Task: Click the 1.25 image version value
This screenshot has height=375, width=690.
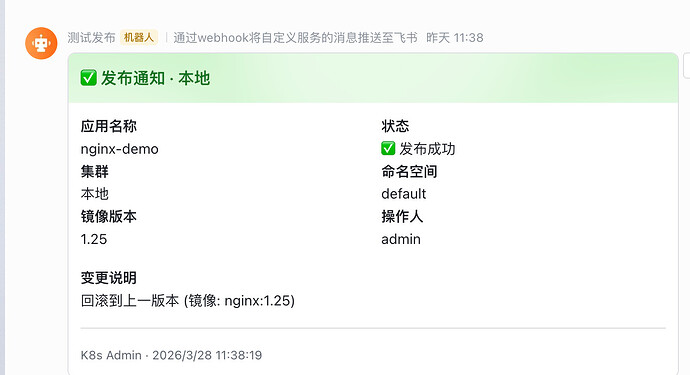Action: [94, 239]
